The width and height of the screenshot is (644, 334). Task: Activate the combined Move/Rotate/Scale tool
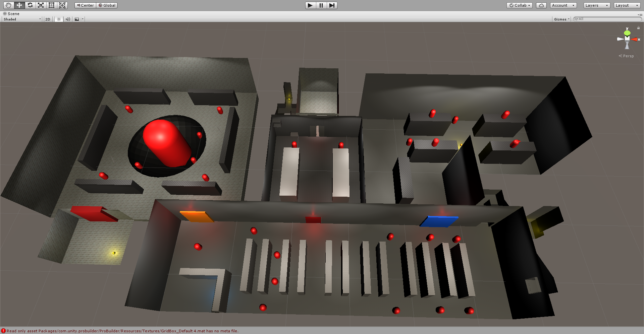click(62, 5)
